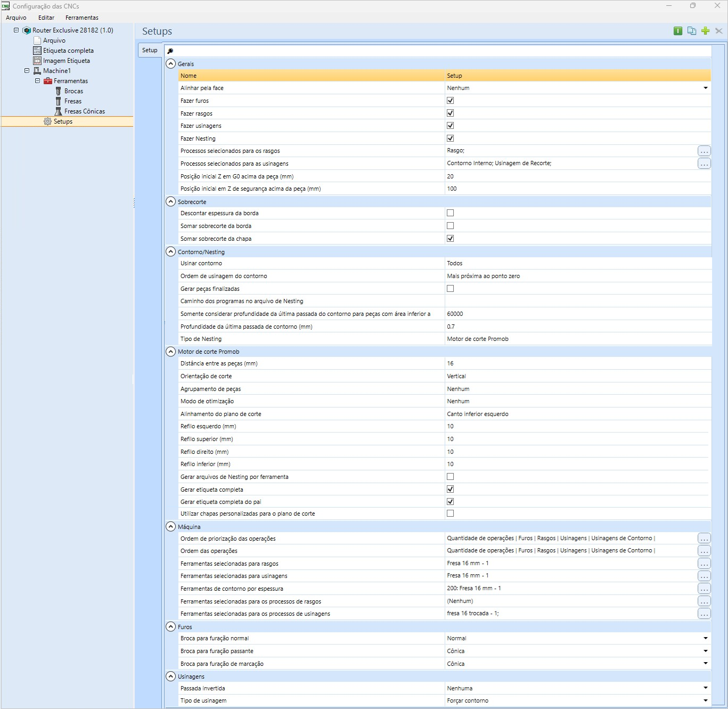Collapse the Furos section
Image resolution: width=728 pixels, height=709 pixels.
[171, 627]
